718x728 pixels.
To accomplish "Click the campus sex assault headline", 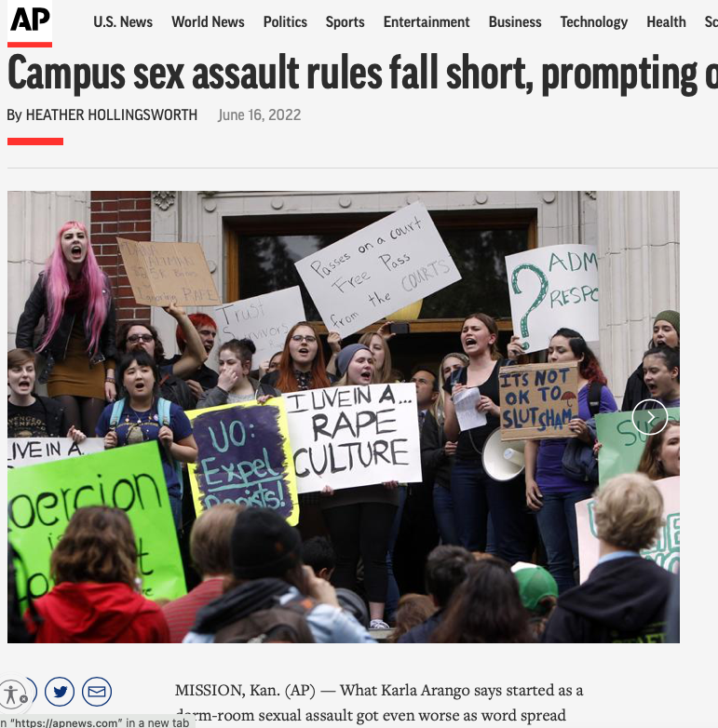I will pos(362,73).
